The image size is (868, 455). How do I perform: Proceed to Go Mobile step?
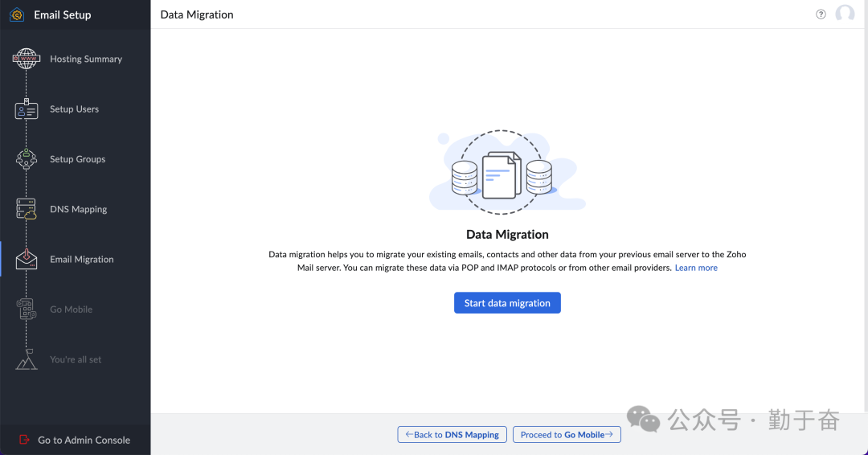[567, 435]
